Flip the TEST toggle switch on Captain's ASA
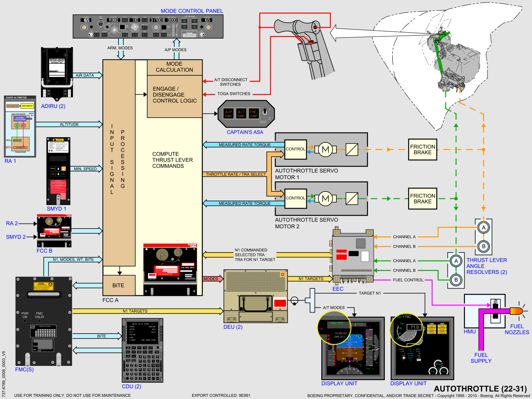 [x=265, y=112]
